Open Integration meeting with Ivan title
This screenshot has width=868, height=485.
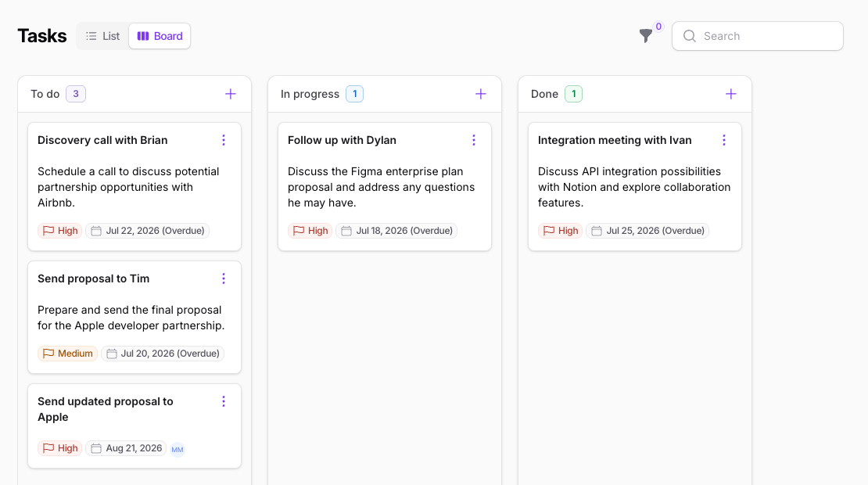(x=615, y=140)
